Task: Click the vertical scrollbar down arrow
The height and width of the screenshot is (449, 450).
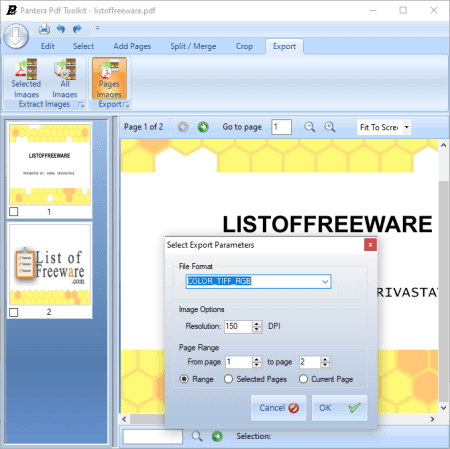Action: point(443,408)
